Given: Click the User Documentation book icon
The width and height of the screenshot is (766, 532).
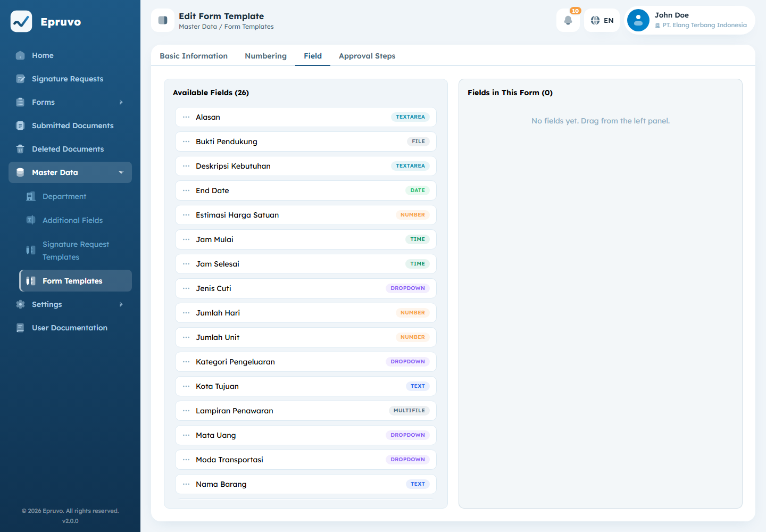Looking at the screenshot, I should [x=20, y=328].
